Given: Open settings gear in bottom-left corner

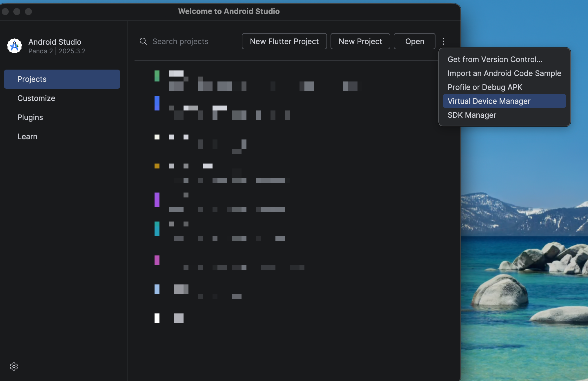Looking at the screenshot, I should point(14,366).
